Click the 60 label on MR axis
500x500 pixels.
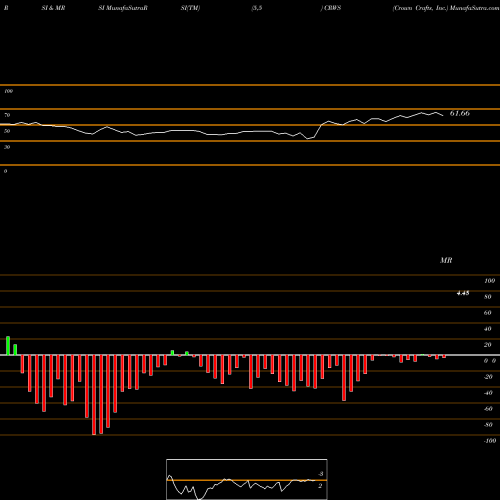(488, 313)
